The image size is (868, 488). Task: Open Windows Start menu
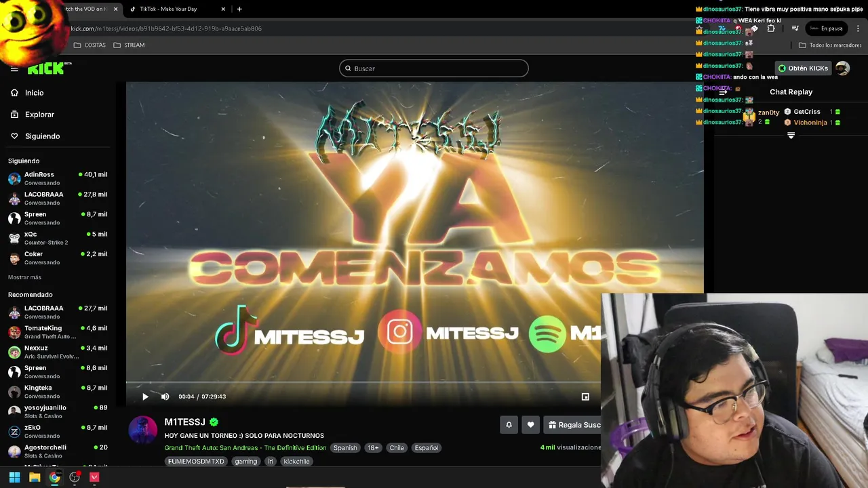coord(14,477)
